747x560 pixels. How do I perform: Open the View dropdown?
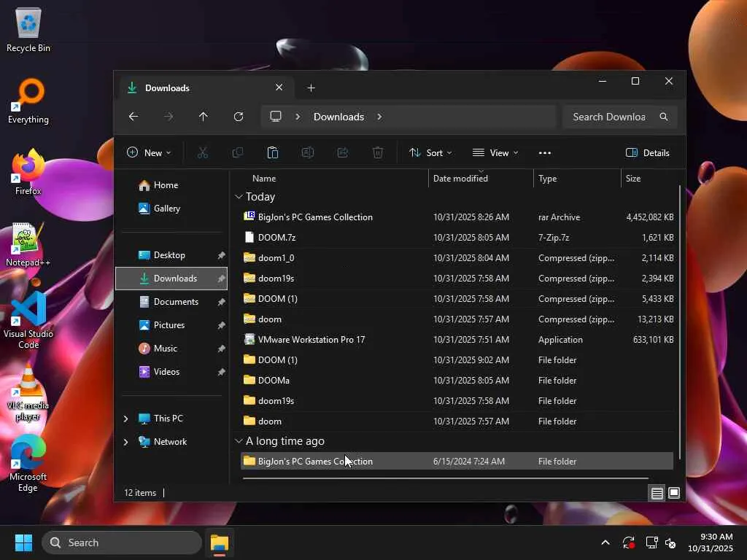[495, 153]
